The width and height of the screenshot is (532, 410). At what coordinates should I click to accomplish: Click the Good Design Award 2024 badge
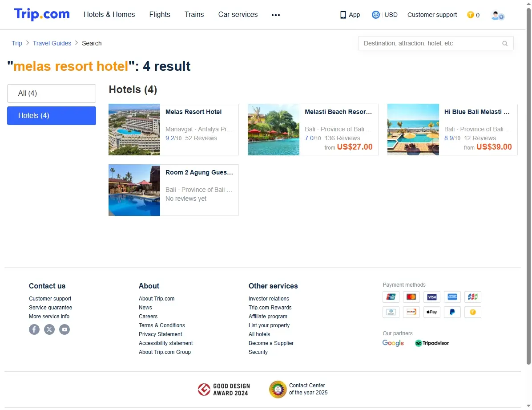point(224,390)
